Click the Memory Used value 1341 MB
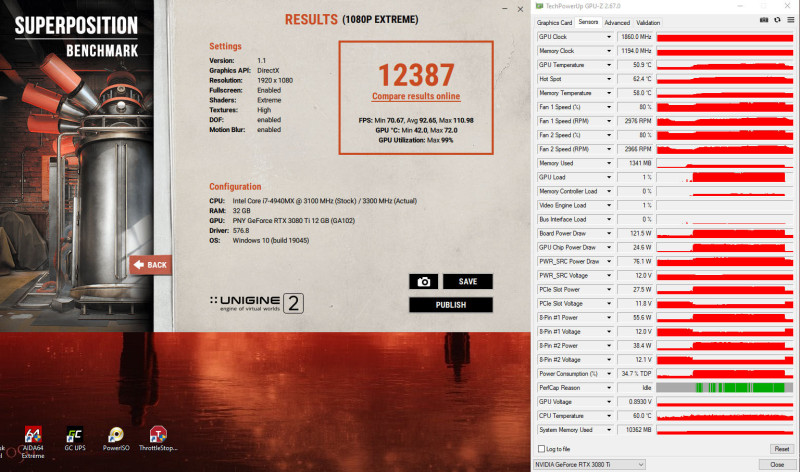Viewport: 800px width, 472px height. (x=635, y=163)
